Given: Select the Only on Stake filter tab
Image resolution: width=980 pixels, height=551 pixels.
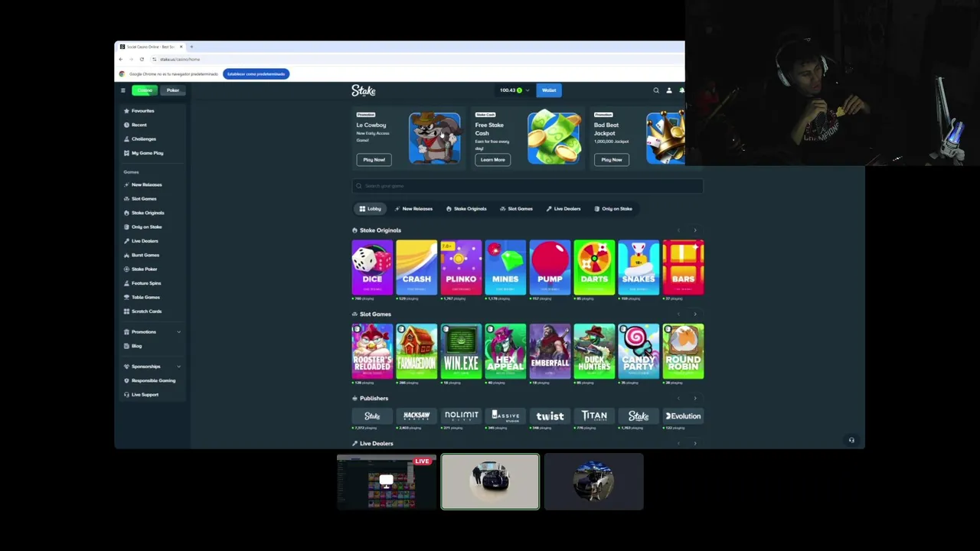Looking at the screenshot, I should coord(613,209).
